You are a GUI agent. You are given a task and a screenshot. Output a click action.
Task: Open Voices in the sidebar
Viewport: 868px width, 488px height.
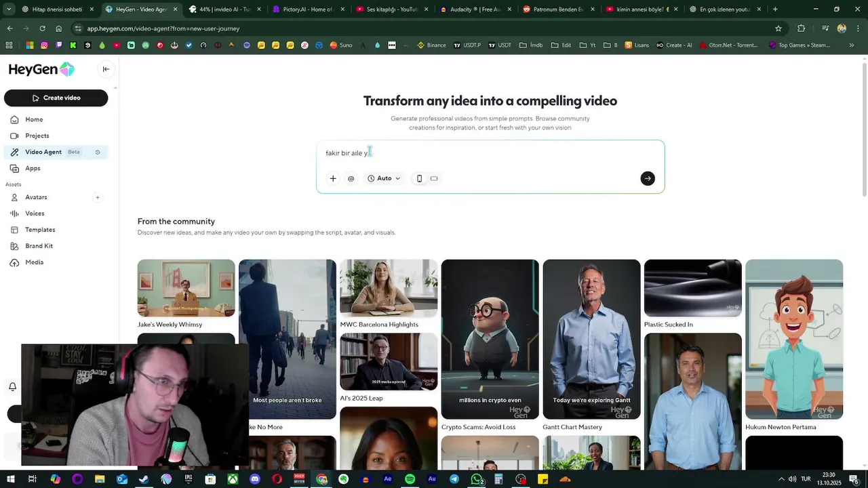point(35,213)
